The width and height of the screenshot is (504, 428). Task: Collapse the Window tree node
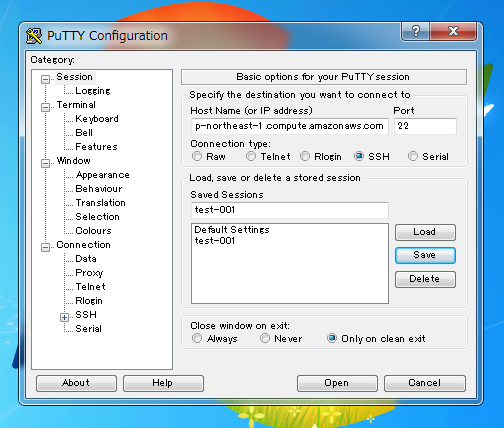[45, 163]
